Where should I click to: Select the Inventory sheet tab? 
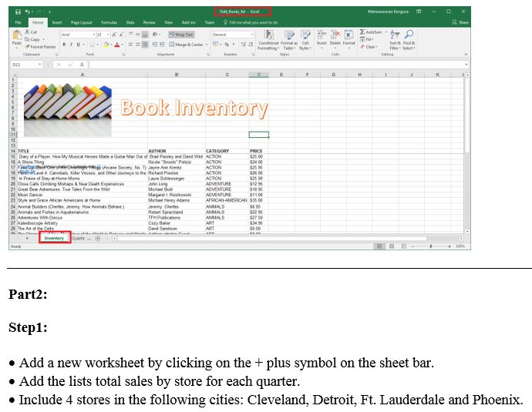(54, 238)
